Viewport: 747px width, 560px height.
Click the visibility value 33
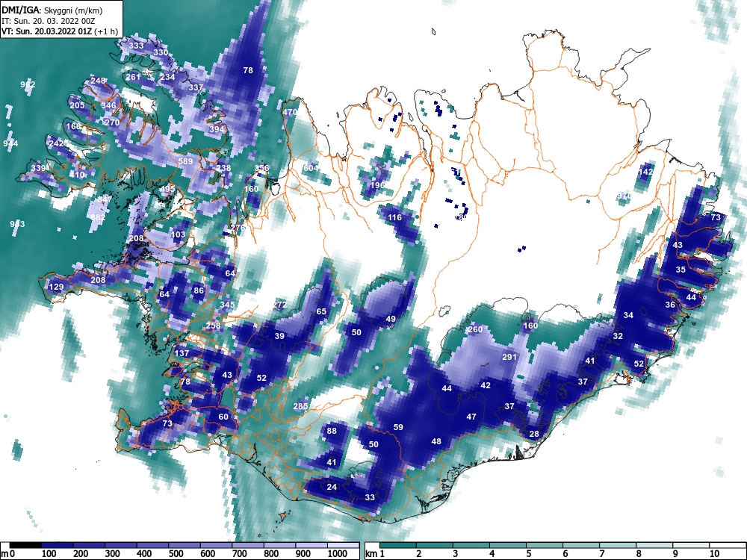tap(370, 497)
